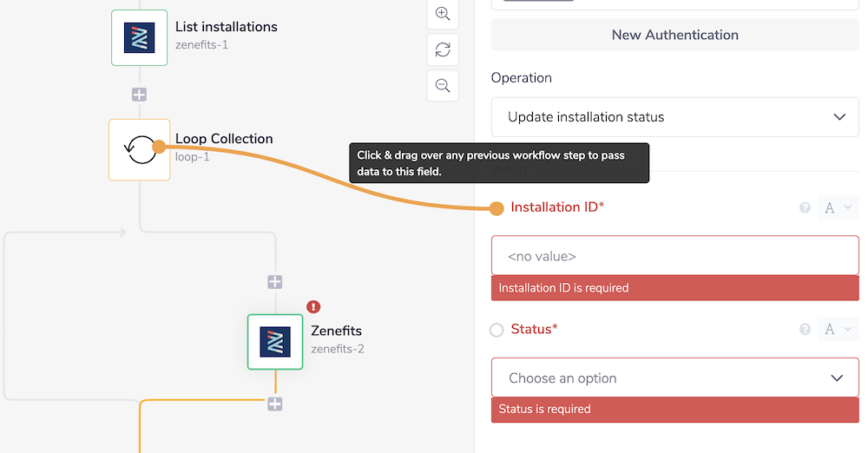Reset the workflow canvas view
Image resolution: width=868 pixels, height=453 pixels.
[x=443, y=49]
